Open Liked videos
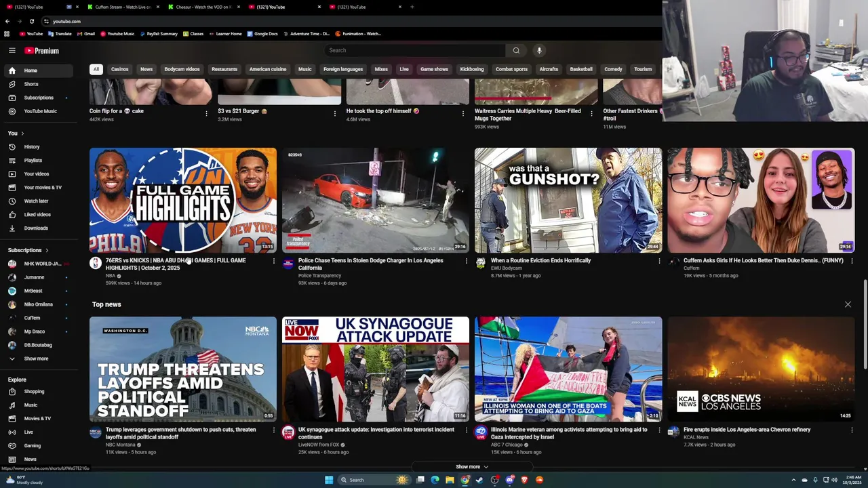868x488 pixels. [37, 214]
